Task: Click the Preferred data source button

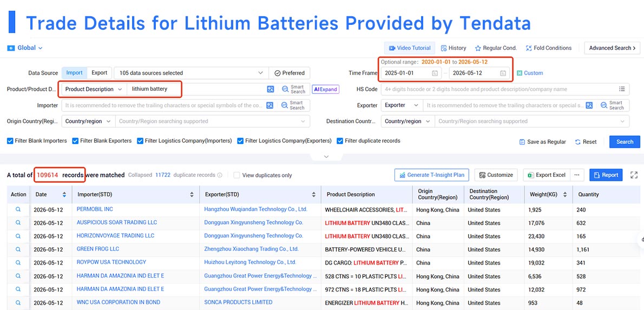Action: (290, 73)
